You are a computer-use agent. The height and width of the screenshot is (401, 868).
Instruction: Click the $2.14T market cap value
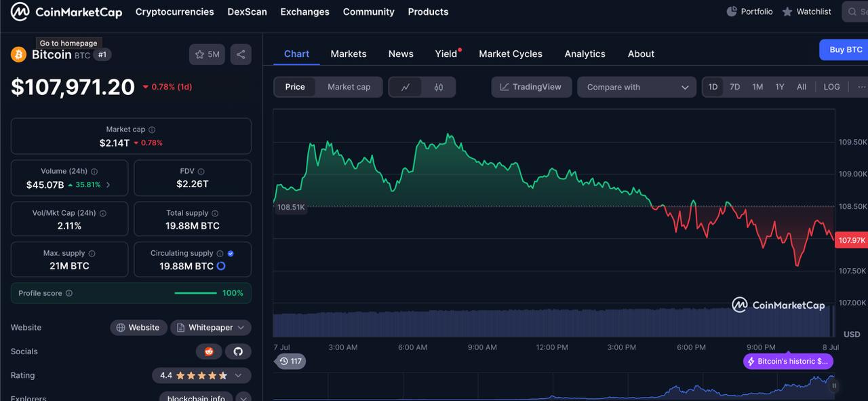tap(114, 142)
